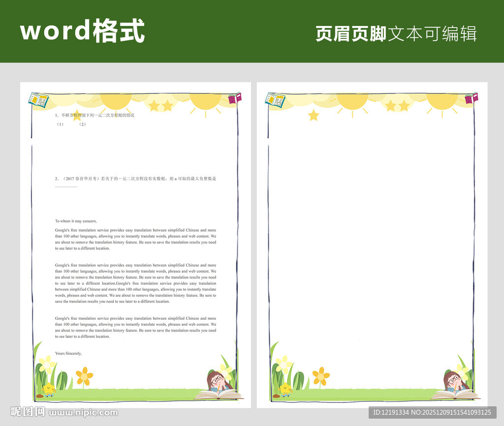This screenshot has height=426, width=504.
Task: Select the 'word格式' heading text
Action: click(84, 30)
